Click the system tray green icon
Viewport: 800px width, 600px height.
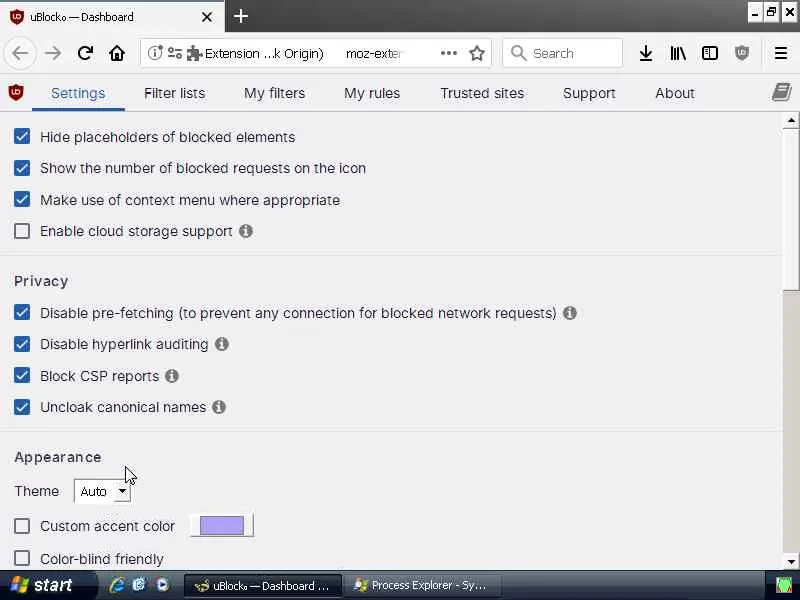[784, 585]
